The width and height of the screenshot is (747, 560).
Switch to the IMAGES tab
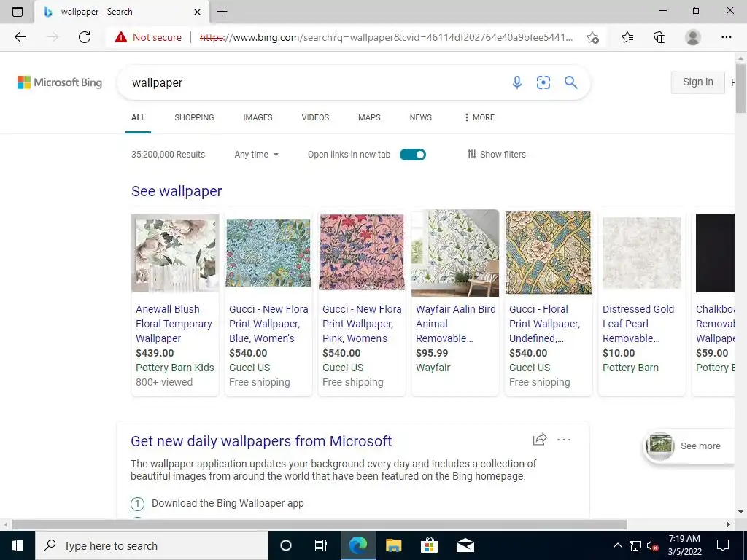(x=258, y=117)
